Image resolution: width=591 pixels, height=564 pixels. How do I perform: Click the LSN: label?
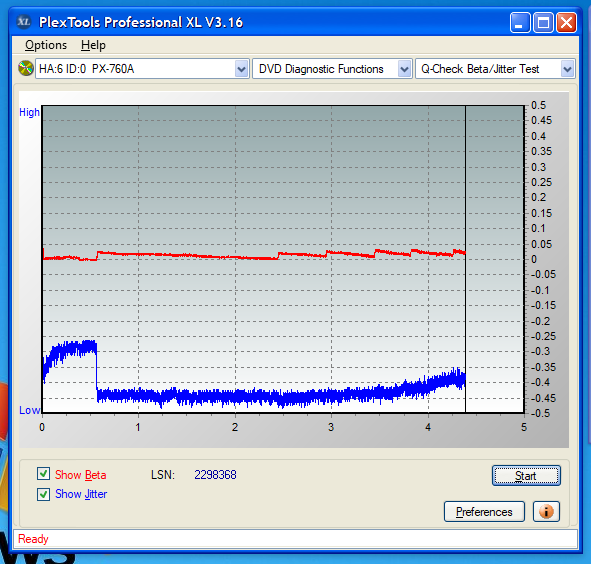point(163,475)
